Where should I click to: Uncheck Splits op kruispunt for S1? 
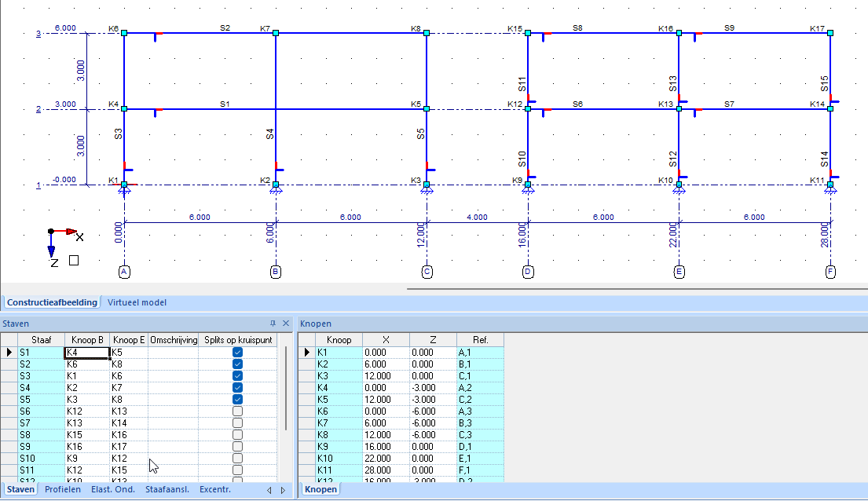pos(237,352)
